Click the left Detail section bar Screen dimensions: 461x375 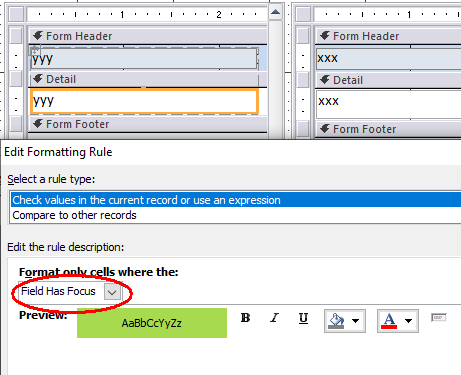tap(148, 79)
